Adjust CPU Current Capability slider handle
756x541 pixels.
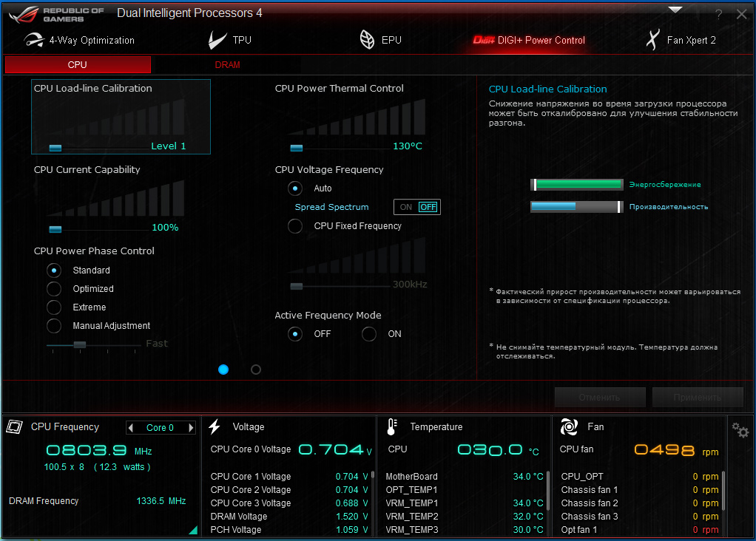point(55,229)
